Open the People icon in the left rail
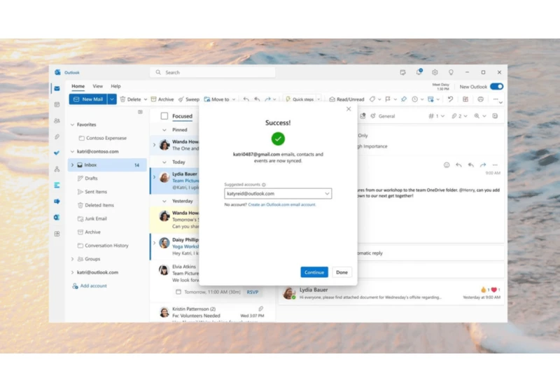The width and height of the screenshot is (560, 392). [x=57, y=120]
